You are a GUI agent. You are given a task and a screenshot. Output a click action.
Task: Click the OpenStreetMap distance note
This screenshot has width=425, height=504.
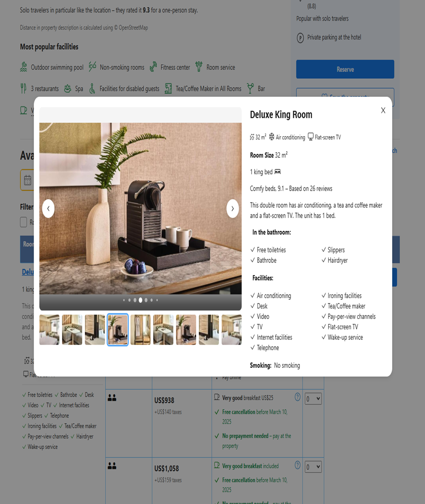[84, 28]
